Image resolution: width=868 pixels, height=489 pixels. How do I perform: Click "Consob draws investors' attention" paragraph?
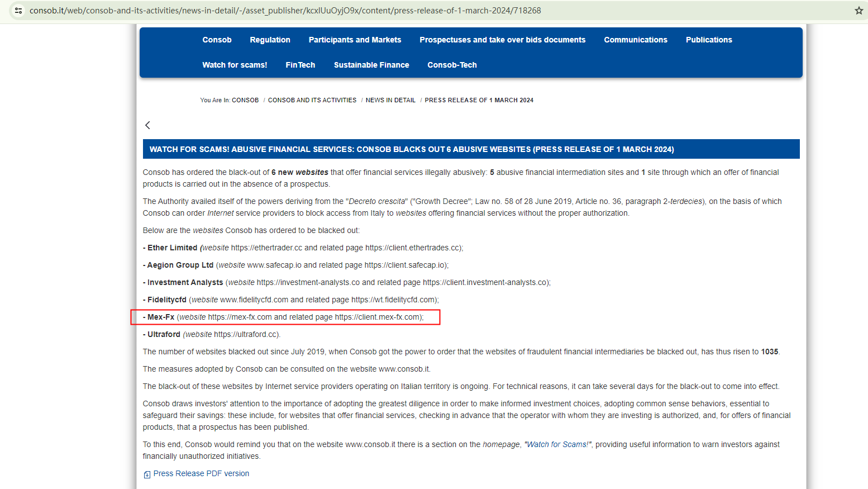tap(467, 415)
